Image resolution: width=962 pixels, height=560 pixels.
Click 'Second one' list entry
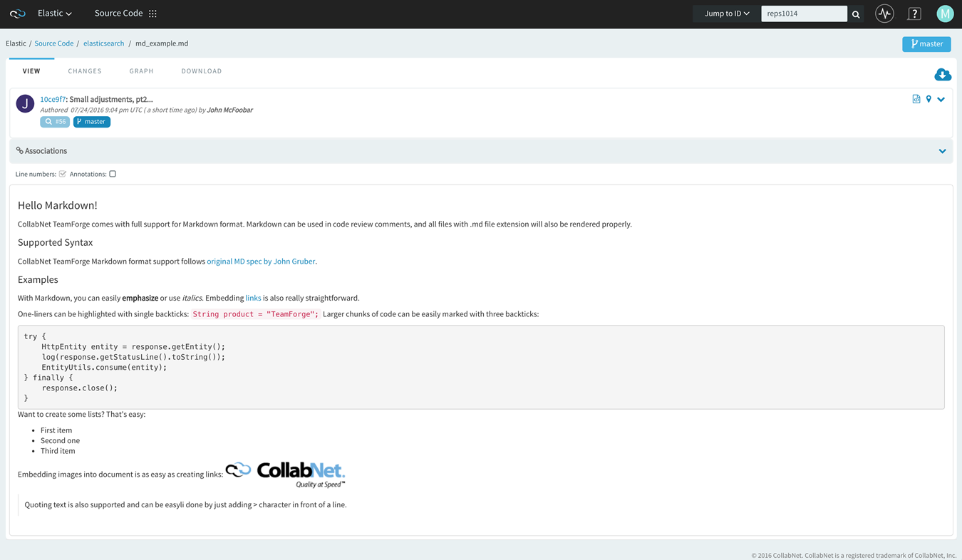(60, 441)
